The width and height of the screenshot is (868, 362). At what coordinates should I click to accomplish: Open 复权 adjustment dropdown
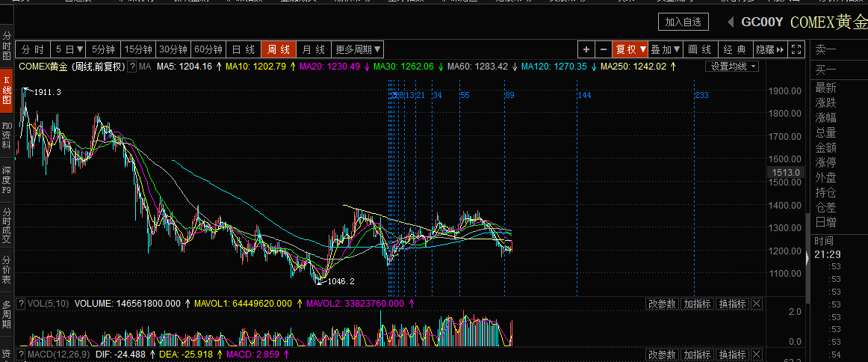630,49
